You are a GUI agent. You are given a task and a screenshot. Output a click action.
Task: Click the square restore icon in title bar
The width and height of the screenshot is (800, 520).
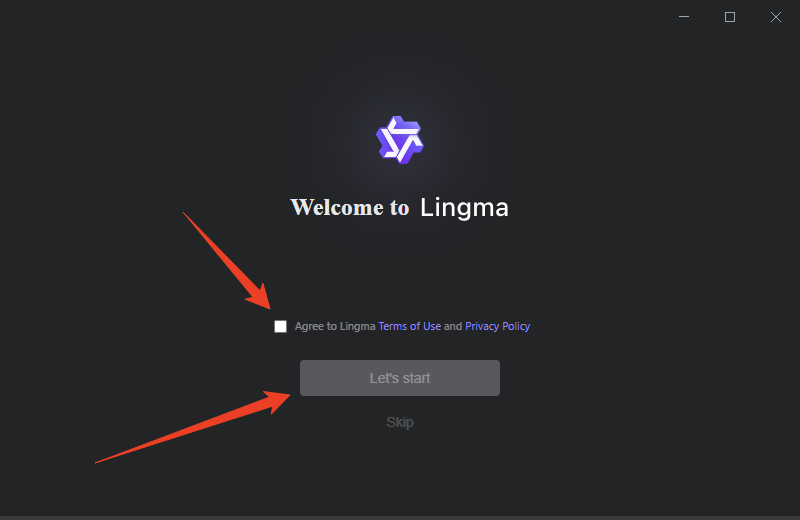[x=730, y=17]
